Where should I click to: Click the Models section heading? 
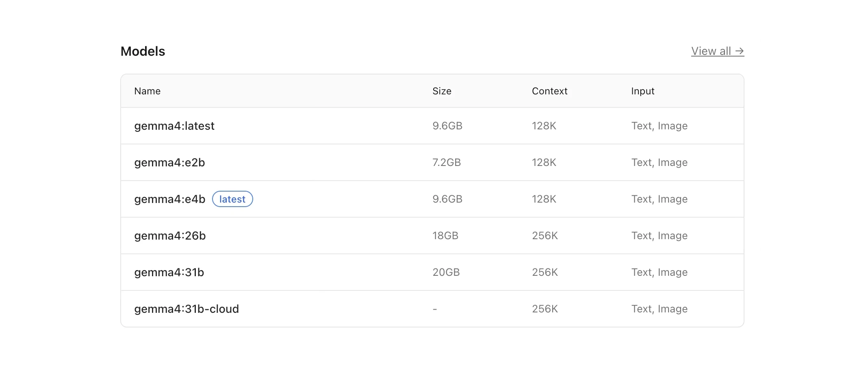(x=143, y=51)
